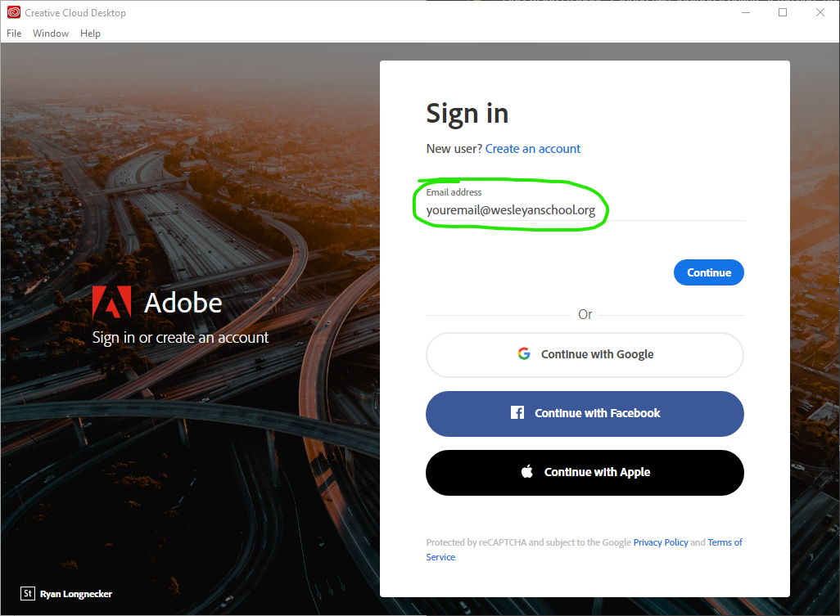
Task: Click the blue Continue button
Action: pyautogui.click(x=708, y=272)
